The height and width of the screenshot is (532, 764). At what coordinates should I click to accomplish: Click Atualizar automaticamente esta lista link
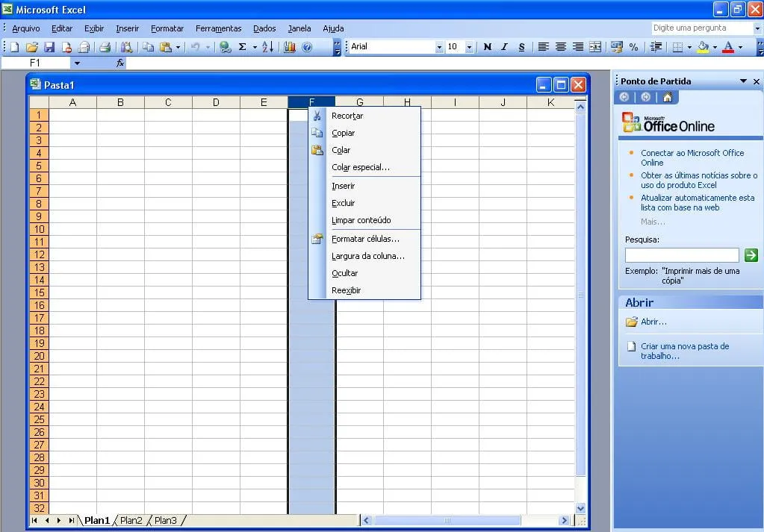(x=698, y=202)
